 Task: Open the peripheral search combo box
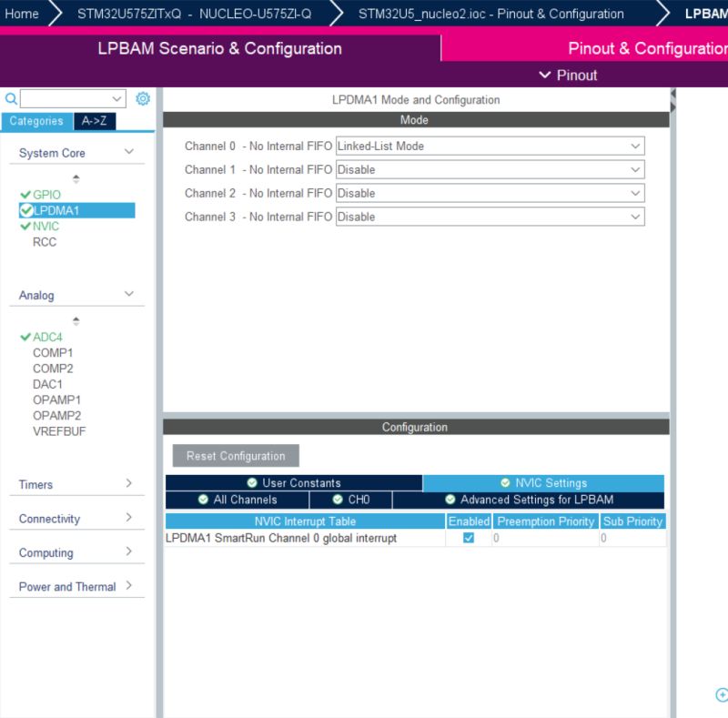click(73, 98)
